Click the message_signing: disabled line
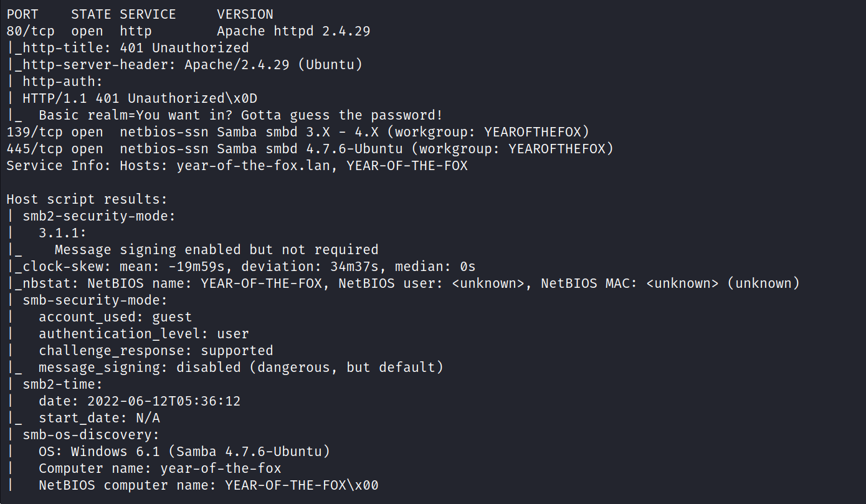 coord(240,367)
